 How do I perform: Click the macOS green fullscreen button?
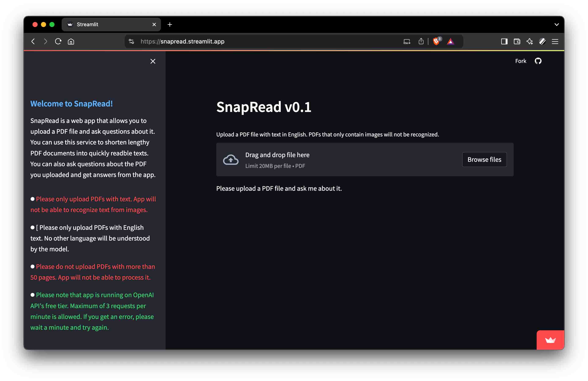click(x=52, y=24)
